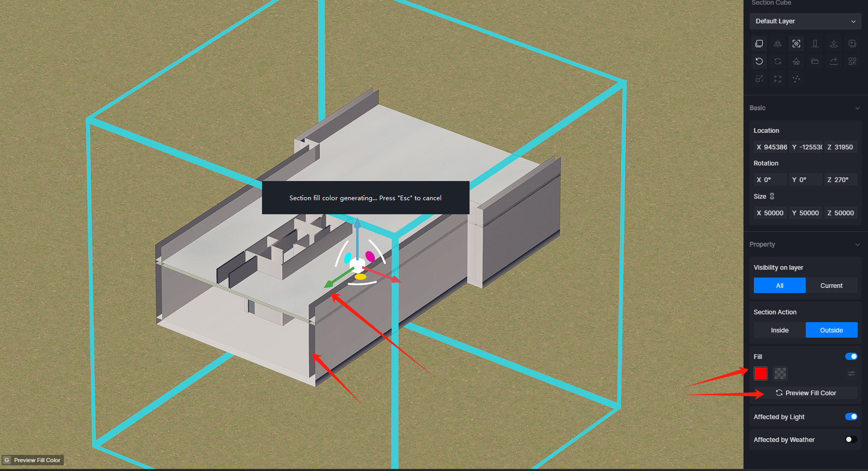This screenshot has width=868, height=471.
Task: Click the Preview Fill Color button
Action: coord(805,393)
